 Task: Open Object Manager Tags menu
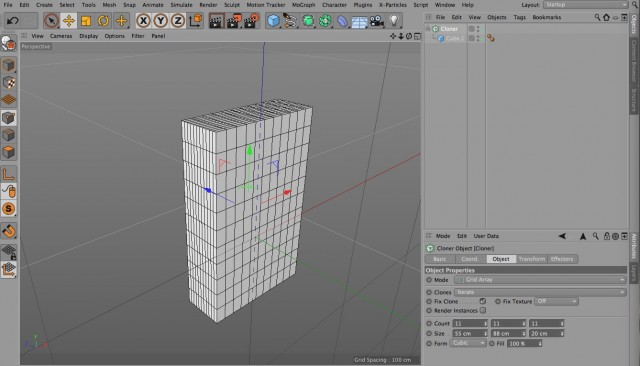coord(519,17)
